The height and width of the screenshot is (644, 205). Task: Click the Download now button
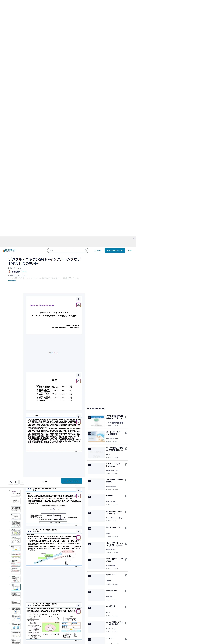(x=72, y=481)
